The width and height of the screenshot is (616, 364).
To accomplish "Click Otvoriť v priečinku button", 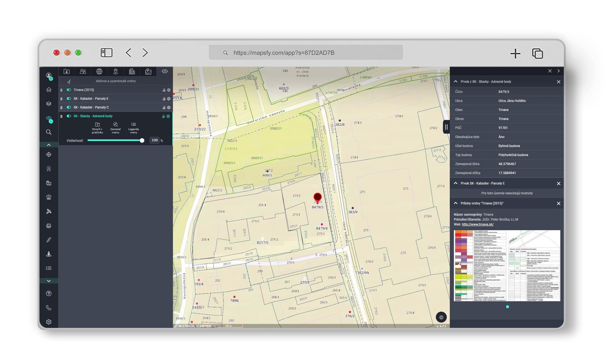I will 97,128.
